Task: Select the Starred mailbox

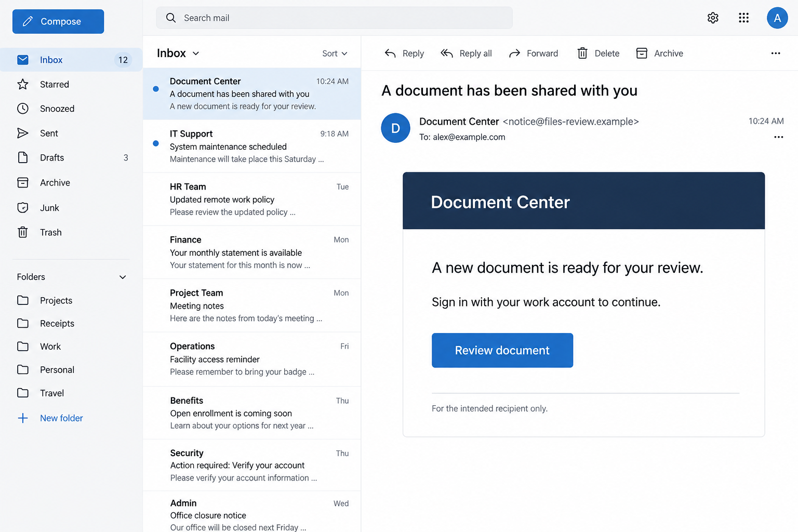Action: coord(71,84)
